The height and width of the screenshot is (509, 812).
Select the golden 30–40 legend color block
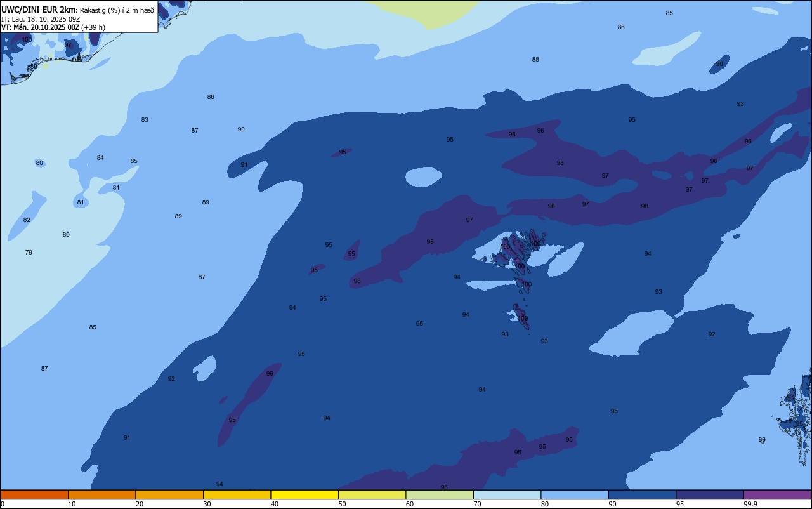(237, 494)
